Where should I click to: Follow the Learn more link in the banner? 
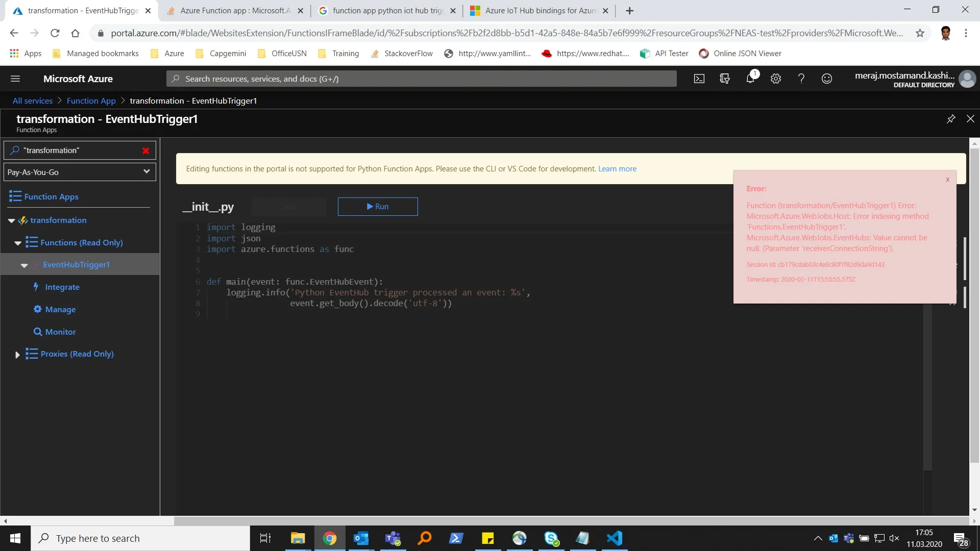pyautogui.click(x=617, y=169)
